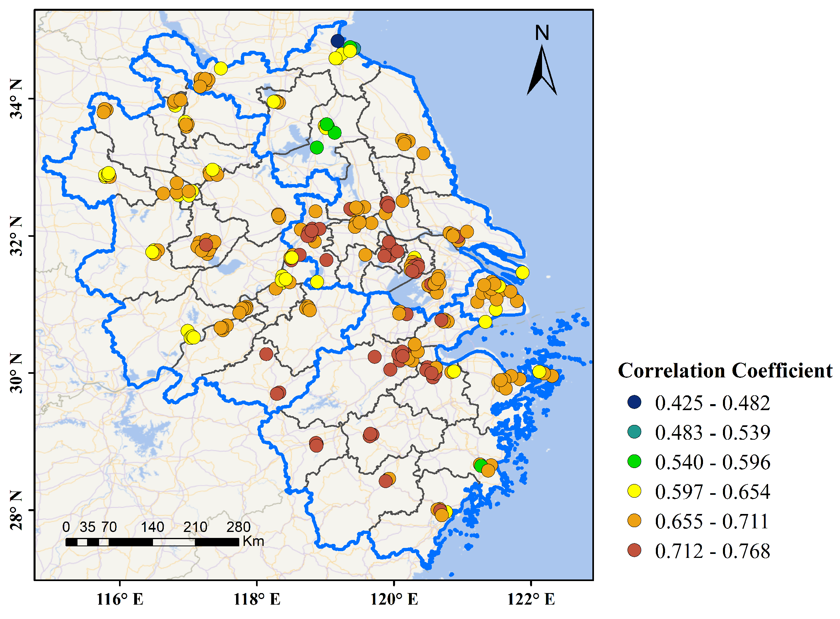
Task: Click the orange legend circle
Action: [x=634, y=520]
